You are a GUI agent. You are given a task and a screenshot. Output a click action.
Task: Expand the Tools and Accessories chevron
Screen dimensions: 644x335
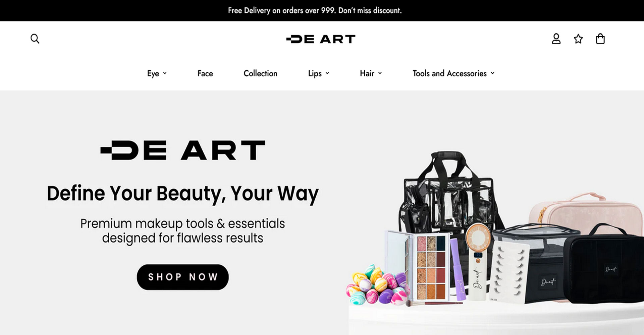[x=492, y=73]
